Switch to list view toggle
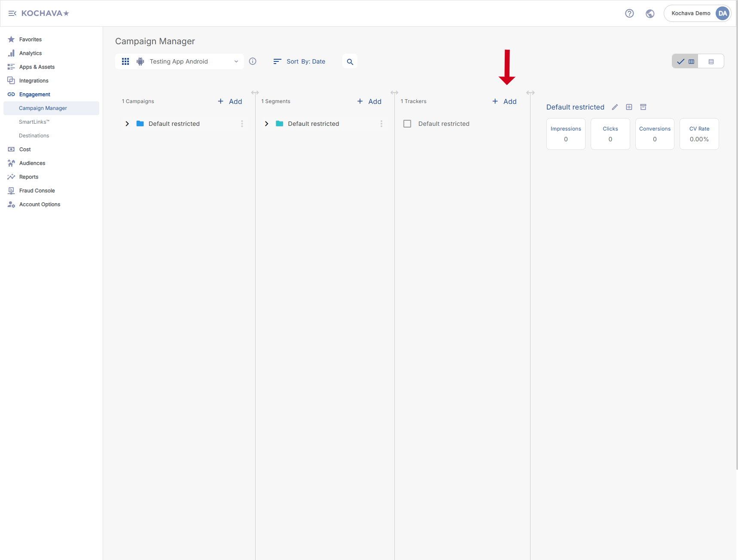Image resolution: width=738 pixels, height=560 pixels. tap(711, 61)
